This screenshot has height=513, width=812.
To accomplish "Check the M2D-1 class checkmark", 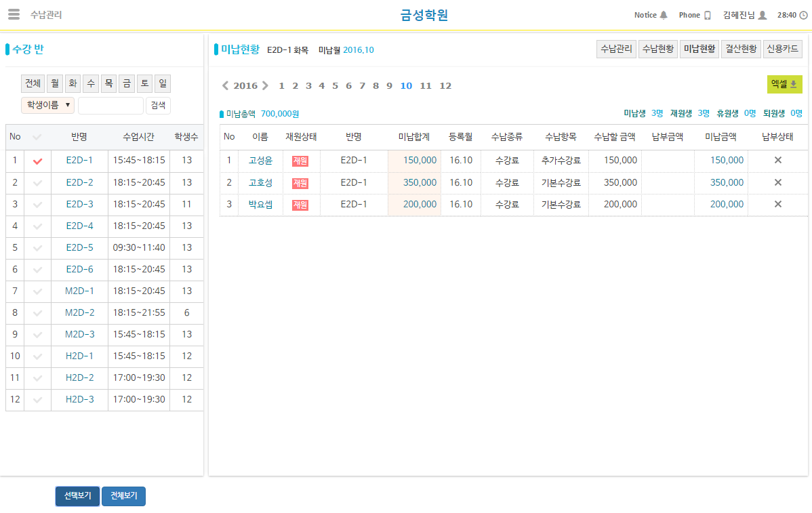I will [37, 291].
